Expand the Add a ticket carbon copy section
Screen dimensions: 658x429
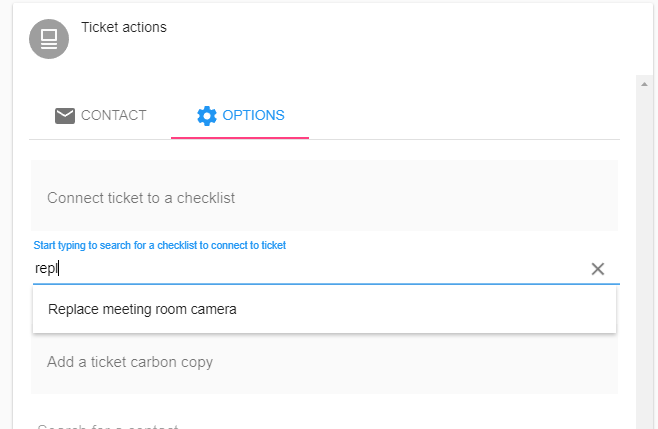(324, 362)
